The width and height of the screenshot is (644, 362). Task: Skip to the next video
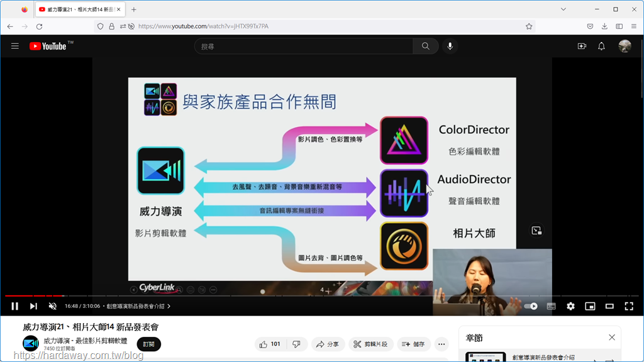point(33,306)
